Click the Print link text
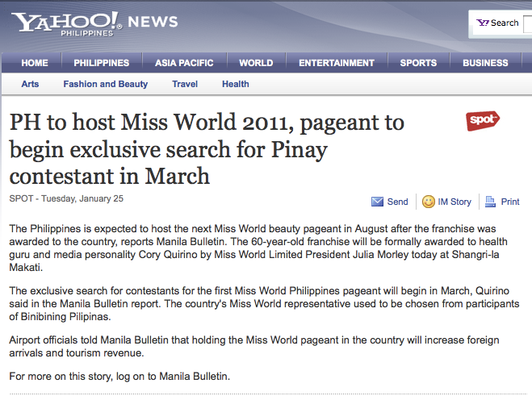 point(510,202)
